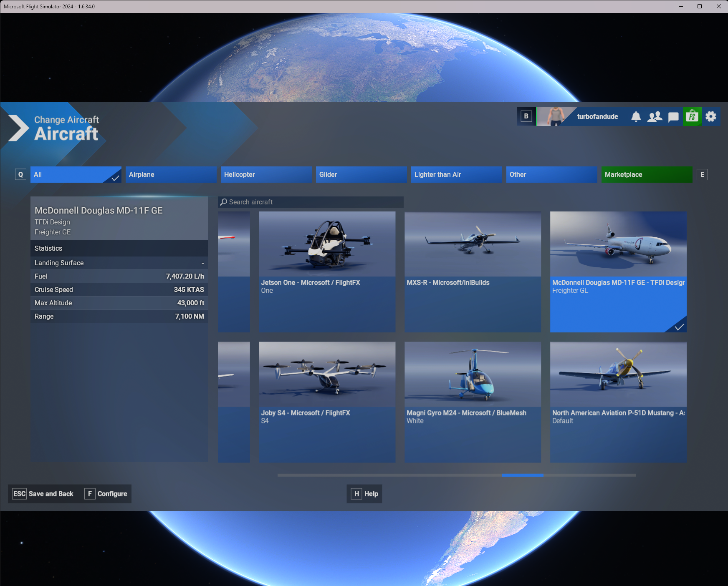Select the Joby S4 aircraft card
Image resolution: width=728 pixels, height=586 pixels.
click(327, 402)
